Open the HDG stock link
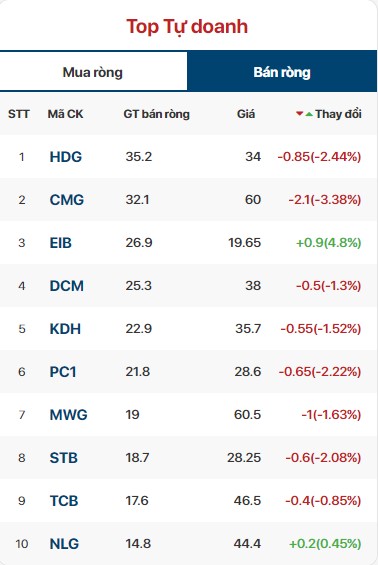 (66, 157)
